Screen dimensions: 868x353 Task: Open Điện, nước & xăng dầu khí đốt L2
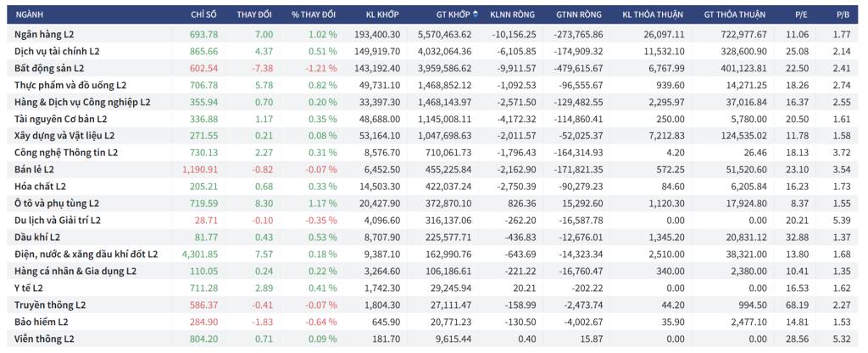click(86, 255)
